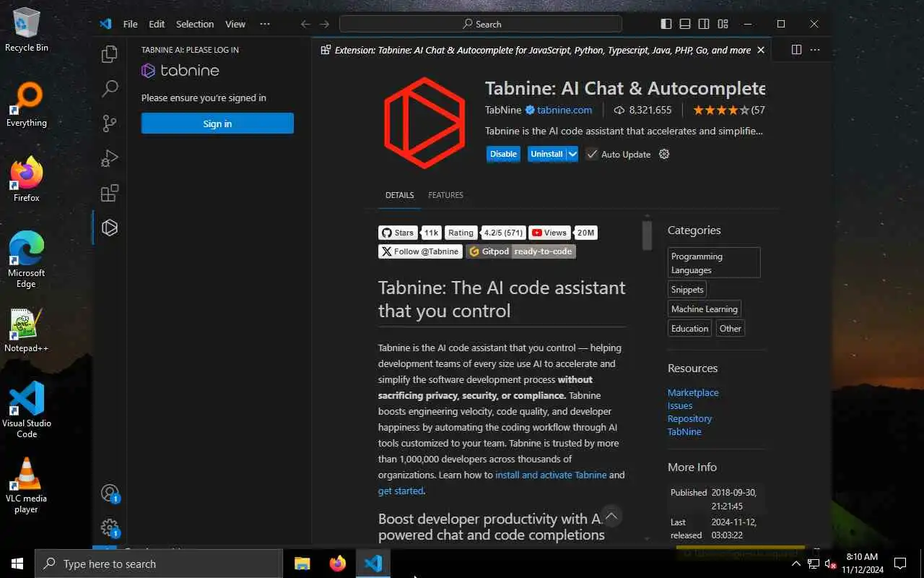This screenshot has width=924, height=578.
Task: Click the command center Search box
Action: [481, 24]
